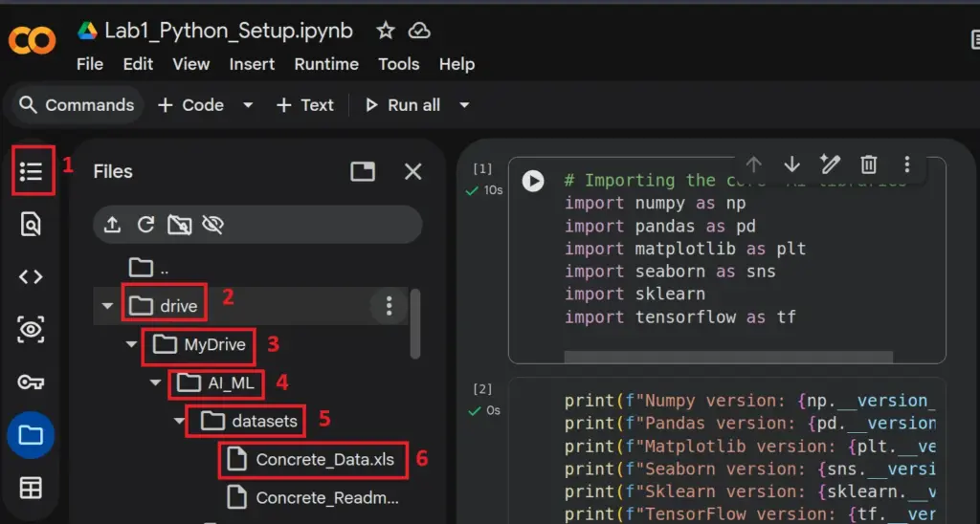980x524 pixels.
Task: Collapse the MyDrive folder arrow
Action: (131, 344)
